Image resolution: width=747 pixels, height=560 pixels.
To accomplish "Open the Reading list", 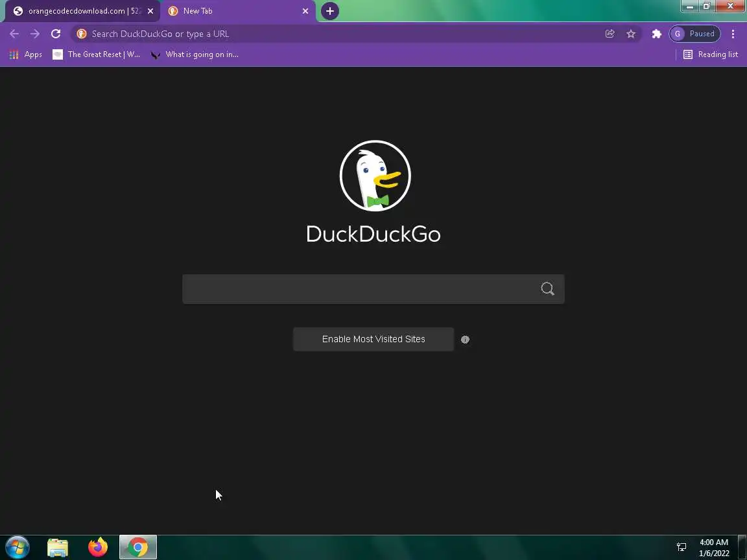I will point(711,54).
